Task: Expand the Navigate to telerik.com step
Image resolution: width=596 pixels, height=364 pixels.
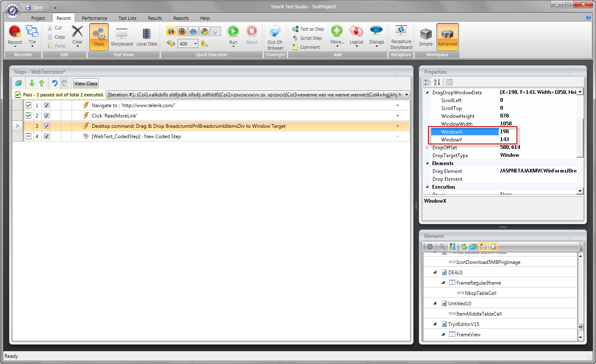Action: coord(398,105)
